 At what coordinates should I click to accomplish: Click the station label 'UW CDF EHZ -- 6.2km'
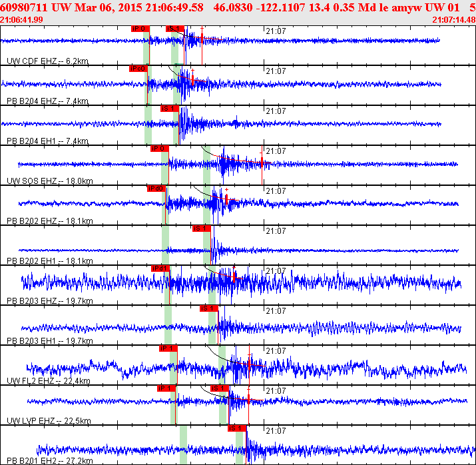[48, 61]
